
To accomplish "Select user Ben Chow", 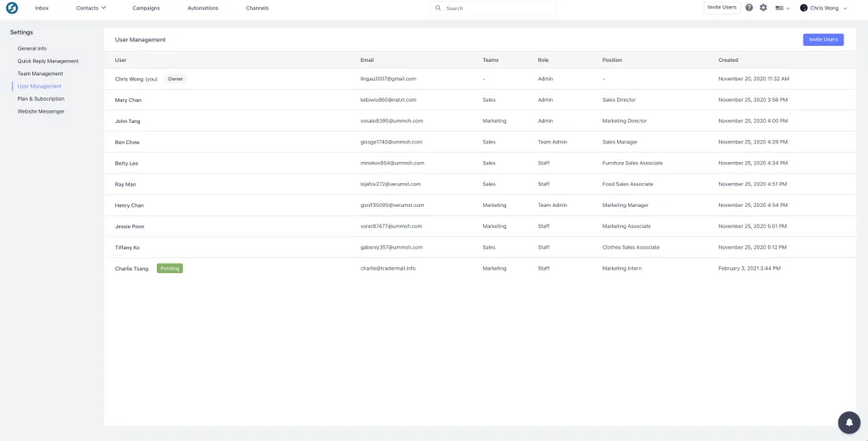I will tap(127, 142).
